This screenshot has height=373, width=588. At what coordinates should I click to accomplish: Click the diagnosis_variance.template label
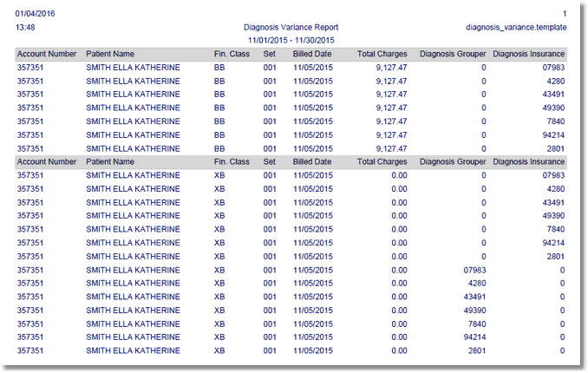(x=516, y=28)
